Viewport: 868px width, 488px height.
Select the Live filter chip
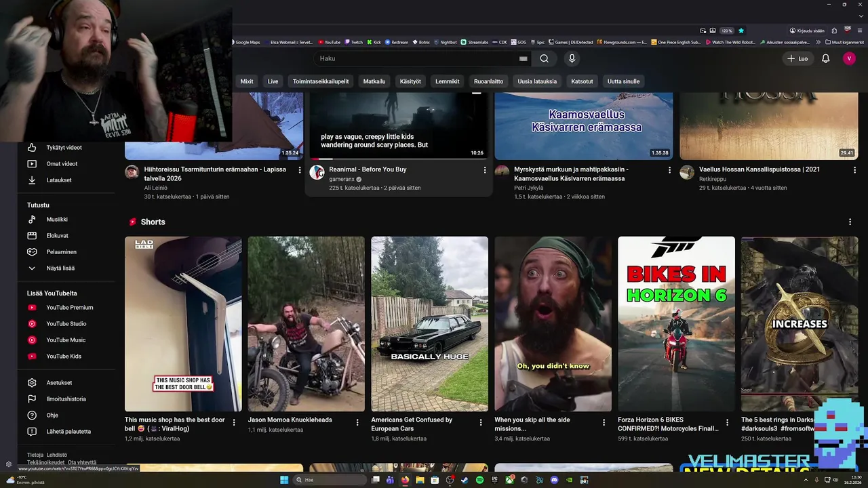(x=273, y=81)
